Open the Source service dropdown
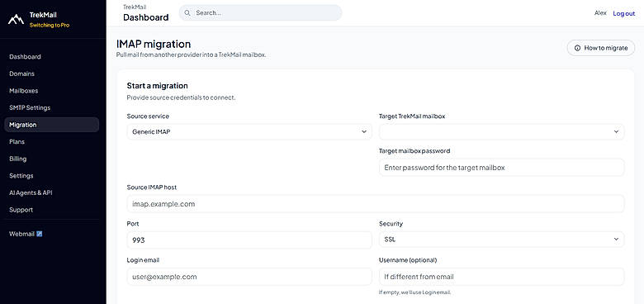 coord(249,132)
